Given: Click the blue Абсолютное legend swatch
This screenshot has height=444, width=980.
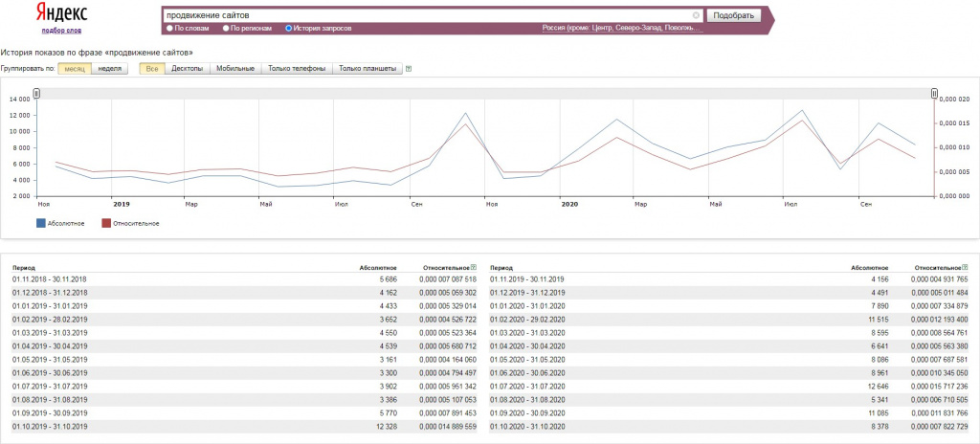Looking at the screenshot, I should click(40, 223).
